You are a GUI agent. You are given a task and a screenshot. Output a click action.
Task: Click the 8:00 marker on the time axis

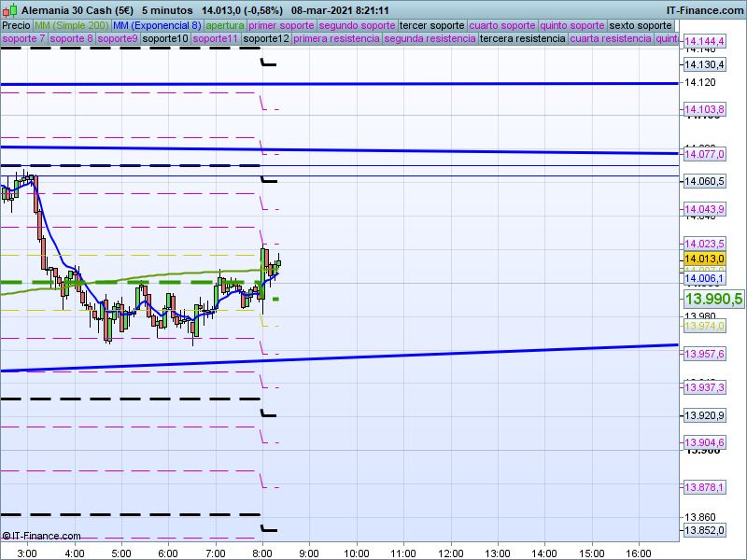(x=262, y=553)
